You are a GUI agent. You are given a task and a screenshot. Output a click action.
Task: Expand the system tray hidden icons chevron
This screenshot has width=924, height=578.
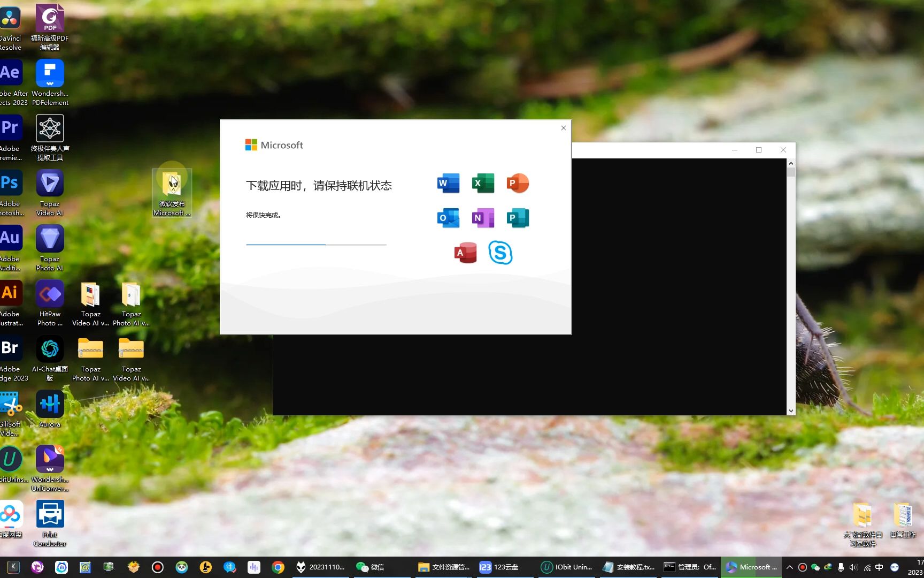pyautogui.click(x=789, y=567)
